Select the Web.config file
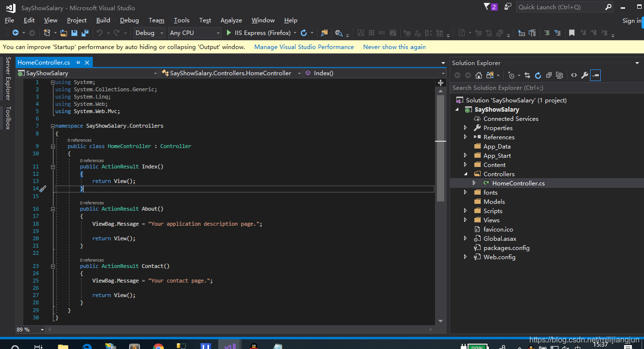 [x=499, y=257]
